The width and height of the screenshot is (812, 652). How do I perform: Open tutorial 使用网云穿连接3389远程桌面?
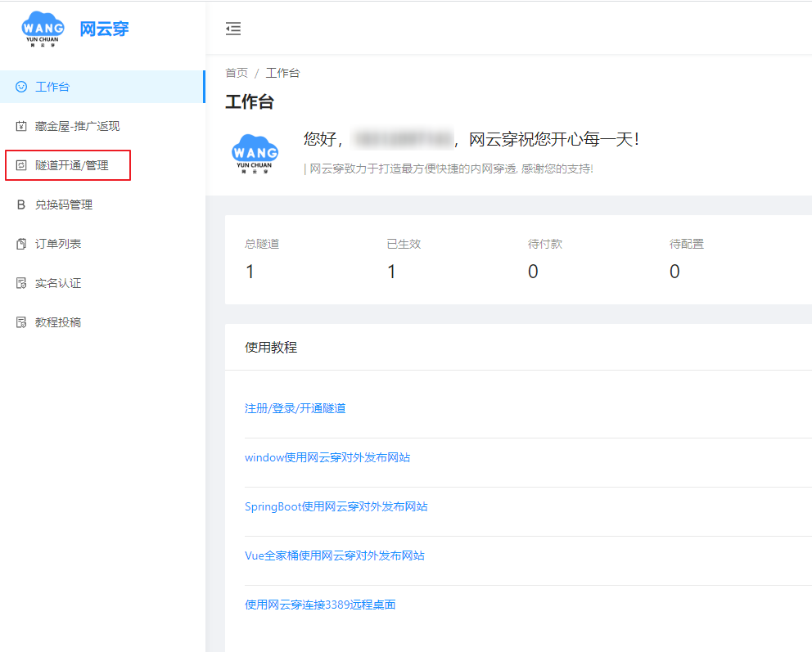[x=320, y=605]
